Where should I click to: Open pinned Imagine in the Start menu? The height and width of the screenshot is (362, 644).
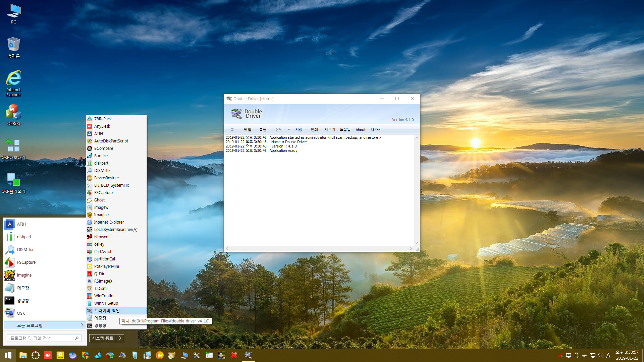tap(44, 275)
